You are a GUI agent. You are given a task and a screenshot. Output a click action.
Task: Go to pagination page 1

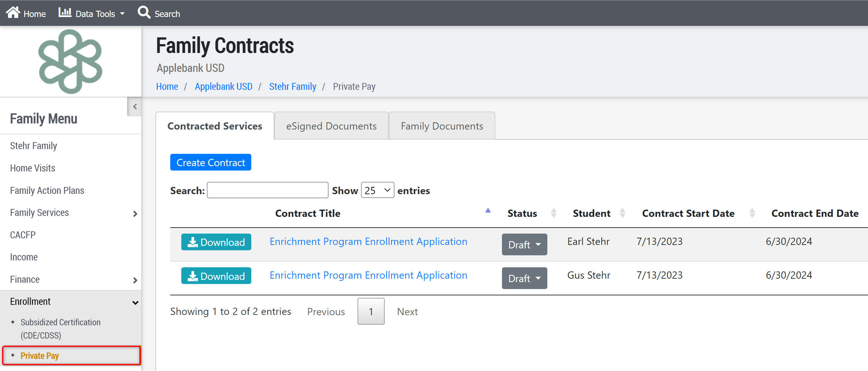tap(371, 311)
